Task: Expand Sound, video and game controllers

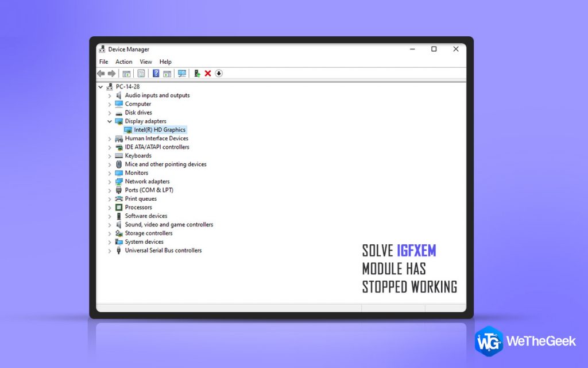Action: click(110, 225)
